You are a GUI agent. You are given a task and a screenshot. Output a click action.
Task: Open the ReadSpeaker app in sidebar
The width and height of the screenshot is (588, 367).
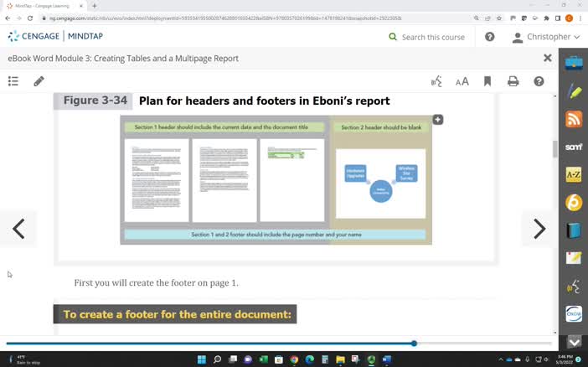click(x=574, y=287)
